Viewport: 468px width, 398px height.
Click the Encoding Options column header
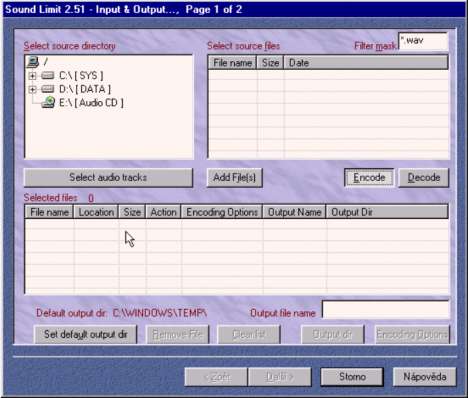222,212
